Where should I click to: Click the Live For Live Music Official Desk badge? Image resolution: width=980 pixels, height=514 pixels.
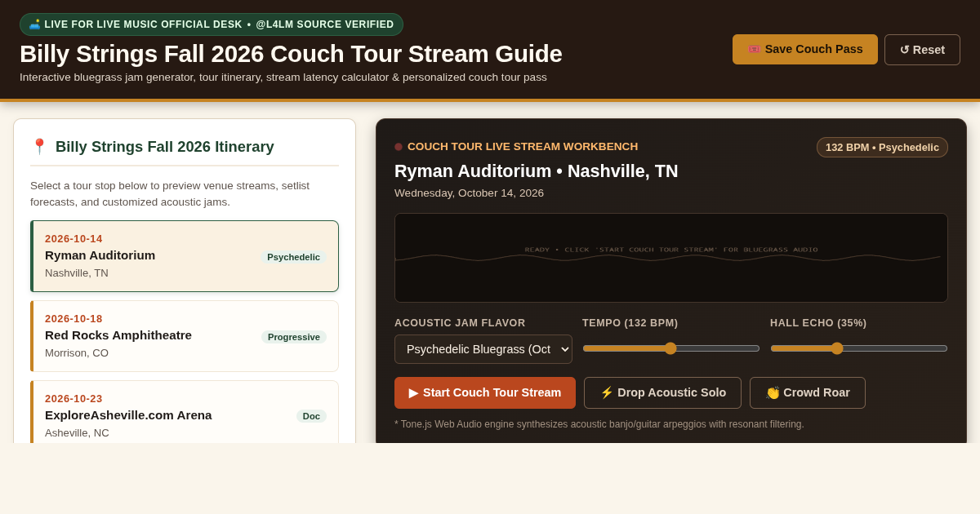[212, 24]
